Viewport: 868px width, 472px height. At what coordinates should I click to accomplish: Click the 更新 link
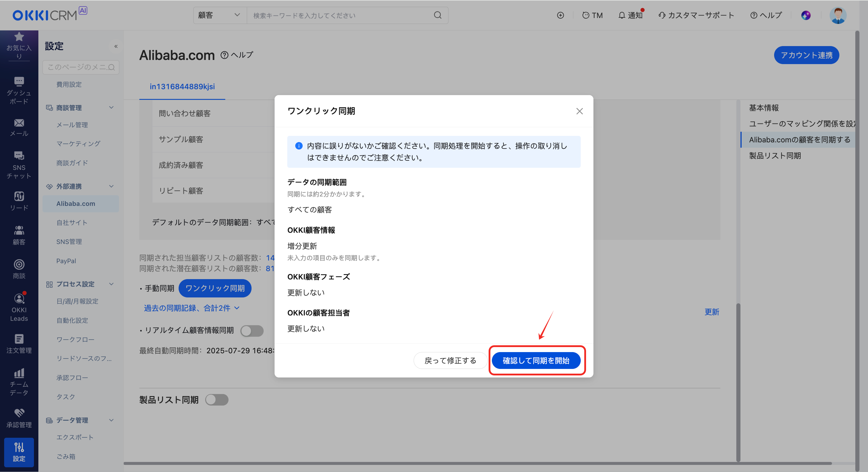pyautogui.click(x=712, y=312)
